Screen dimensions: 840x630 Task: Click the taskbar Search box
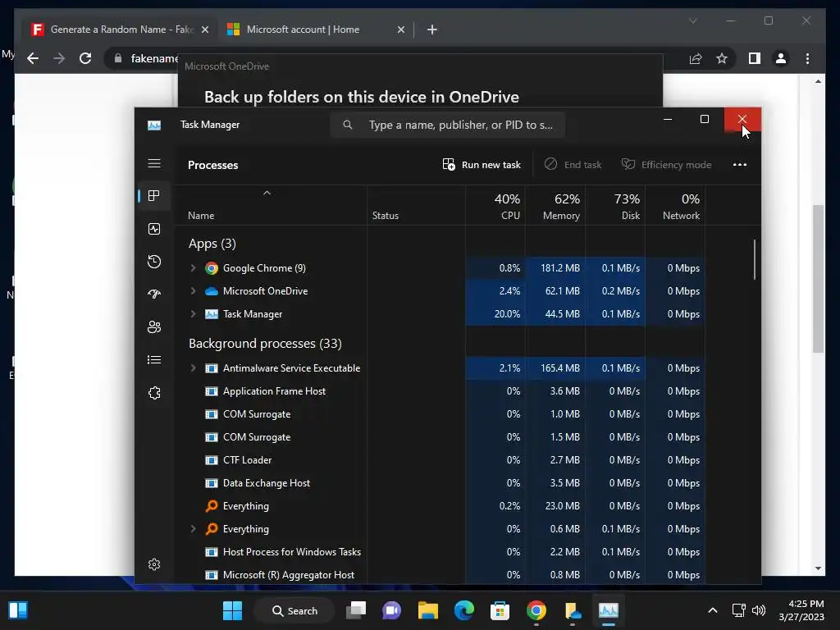coord(294,610)
